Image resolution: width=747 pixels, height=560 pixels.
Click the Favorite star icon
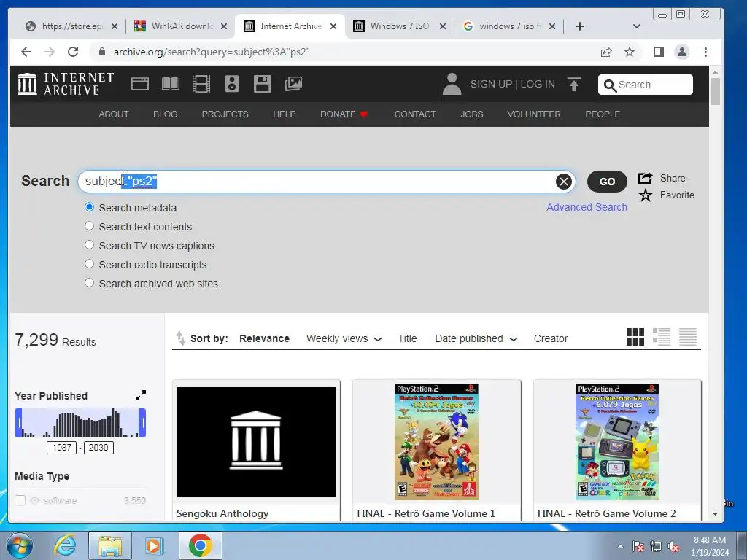click(646, 195)
